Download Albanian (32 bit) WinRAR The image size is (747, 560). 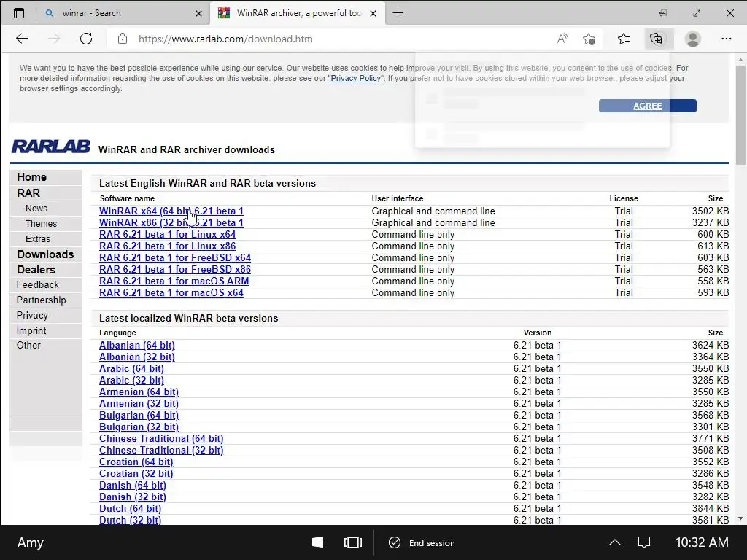tap(136, 357)
